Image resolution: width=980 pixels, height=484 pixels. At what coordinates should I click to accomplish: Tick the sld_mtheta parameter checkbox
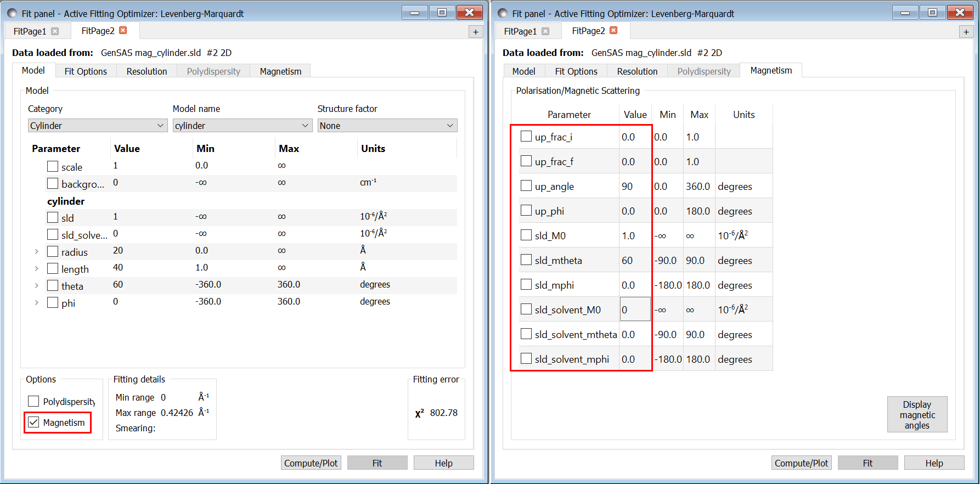click(526, 260)
